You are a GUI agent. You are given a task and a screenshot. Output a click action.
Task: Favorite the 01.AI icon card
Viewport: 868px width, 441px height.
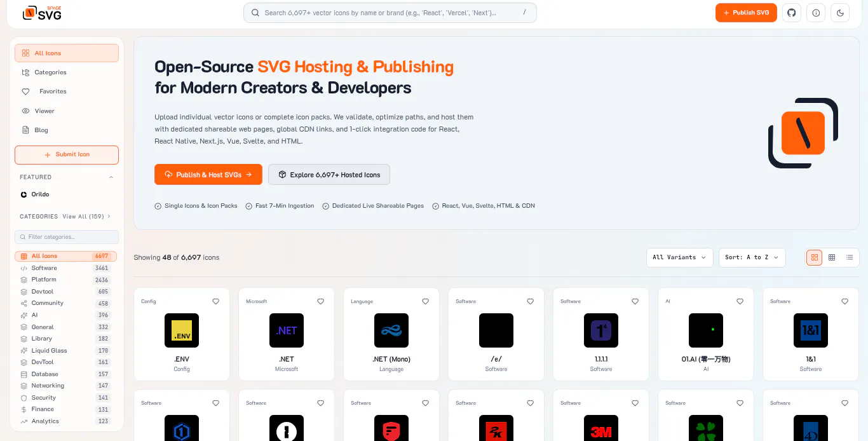click(x=740, y=301)
